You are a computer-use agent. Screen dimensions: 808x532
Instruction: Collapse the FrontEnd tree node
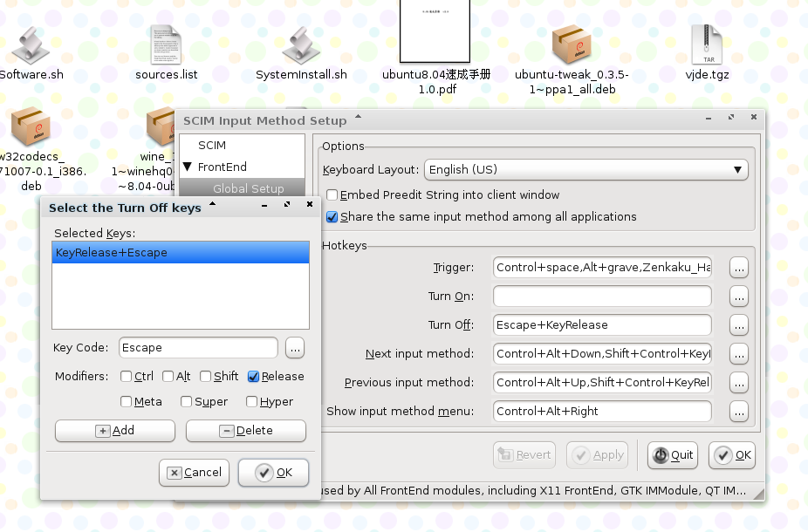coord(188,167)
